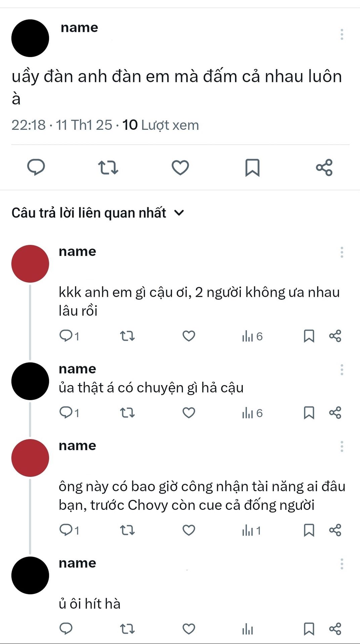This screenshot has height=644, width=360.
Task: View analytics count on the Chovy reply
Action: (252, 531)
